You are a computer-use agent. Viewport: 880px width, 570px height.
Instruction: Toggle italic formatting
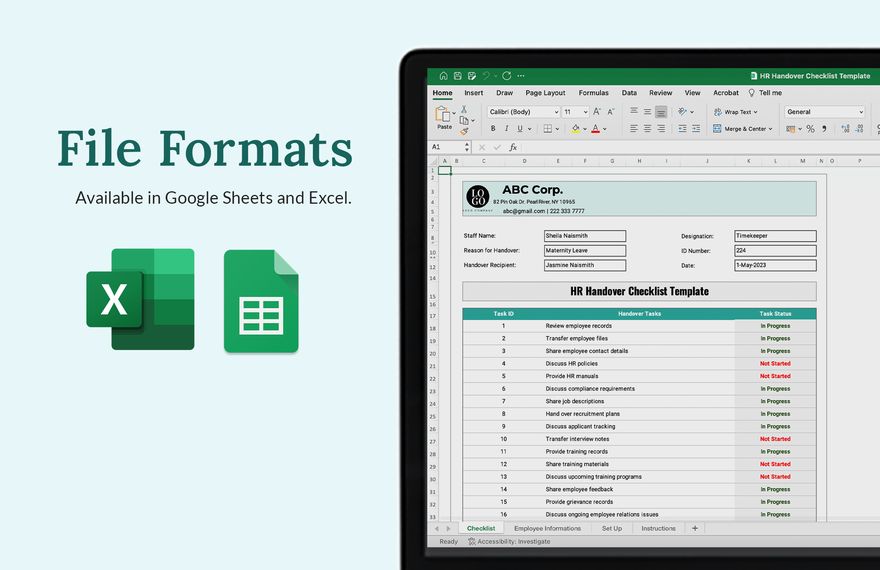tap(507, 129)
